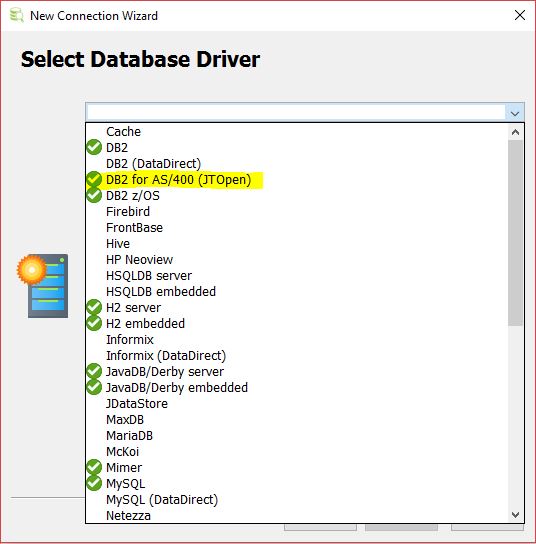Click green checkmark icon beside the plain DB2 entry
The height and width of the screenshot is (544, 536).
click(94, 147)
